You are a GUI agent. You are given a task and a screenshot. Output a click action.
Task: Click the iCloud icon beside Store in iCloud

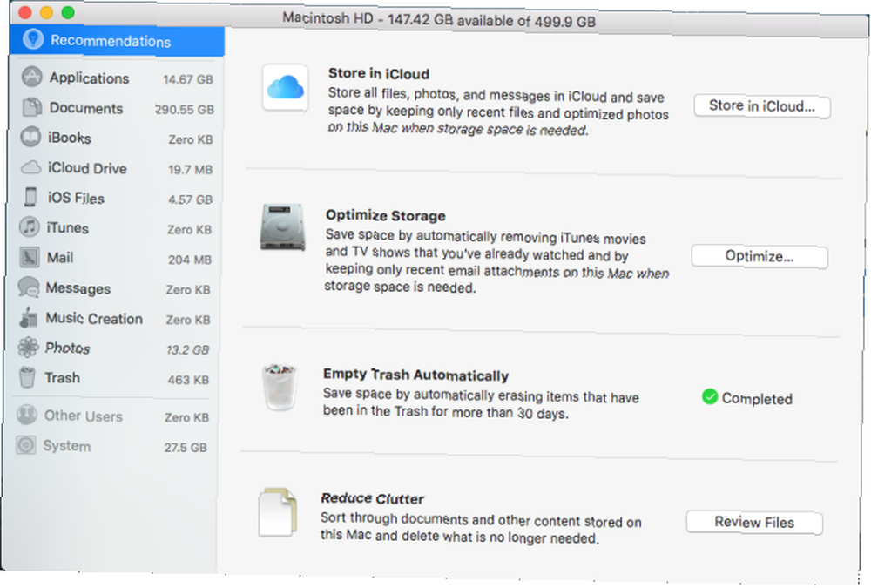click(286, 87)
